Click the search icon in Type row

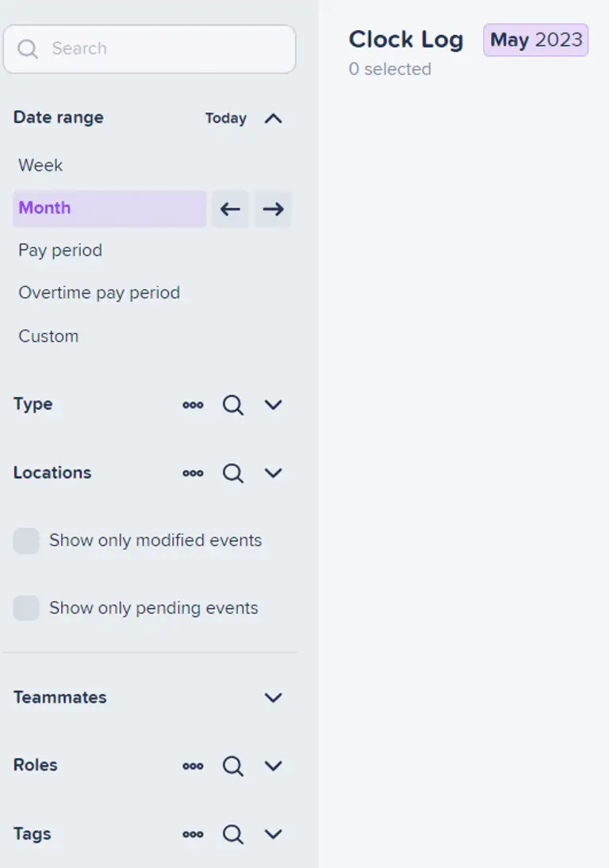[x=232, y=405]
